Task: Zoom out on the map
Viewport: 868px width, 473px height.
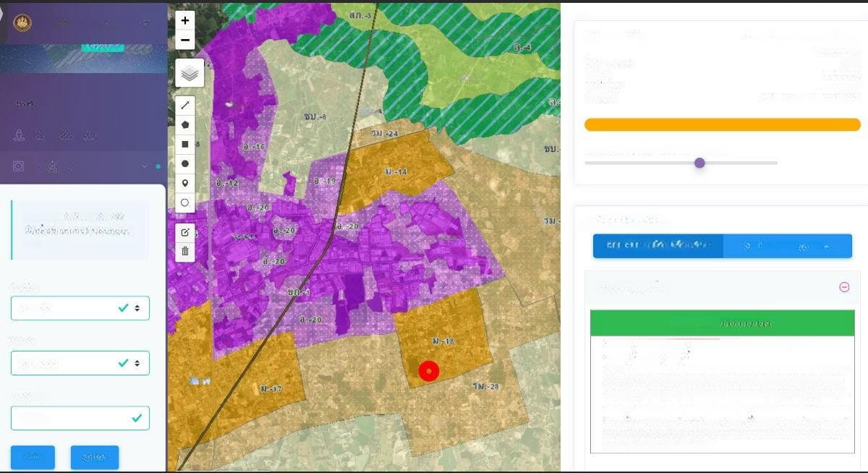Action: (185, 41)
